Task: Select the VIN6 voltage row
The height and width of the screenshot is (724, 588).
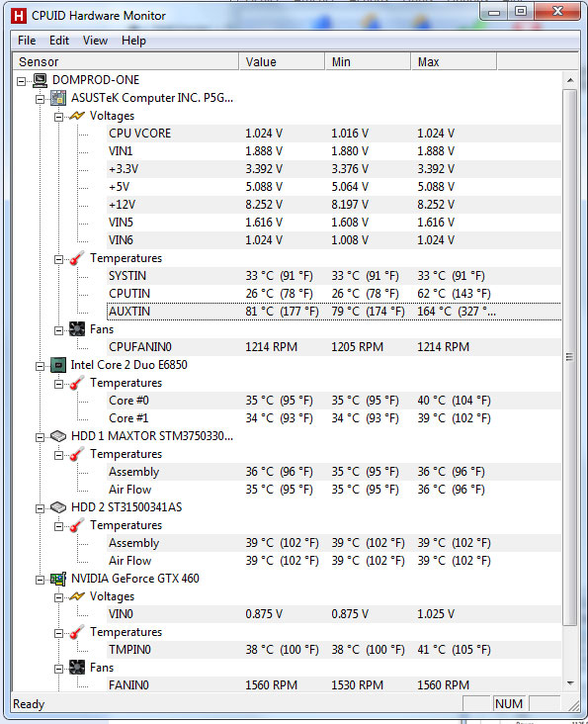Action: click(333, 240)
